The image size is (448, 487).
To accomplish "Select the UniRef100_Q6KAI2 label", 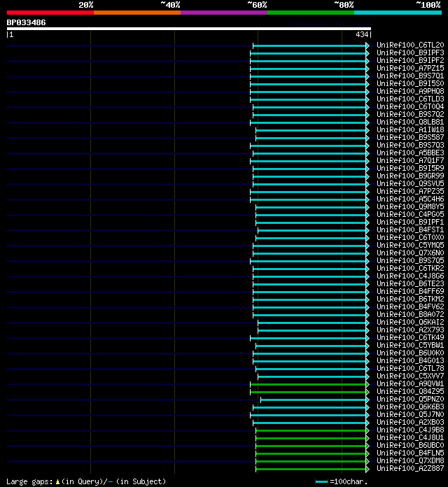I will click(410, 322).
